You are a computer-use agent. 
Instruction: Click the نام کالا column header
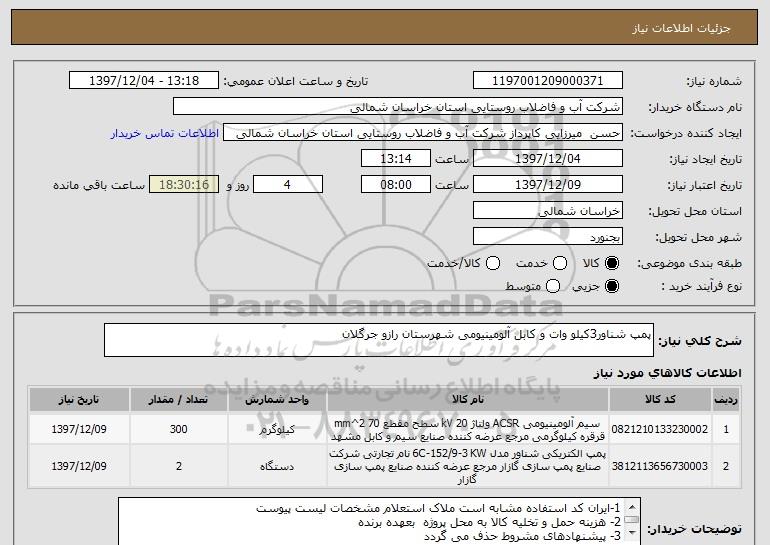coord(468,400)
